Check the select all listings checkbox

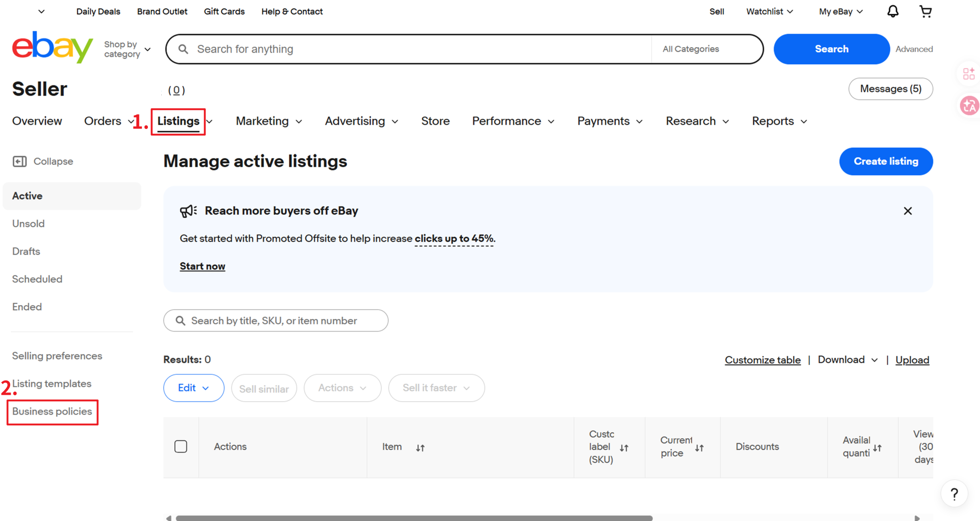pyautogui.click(x=181, y=447)
